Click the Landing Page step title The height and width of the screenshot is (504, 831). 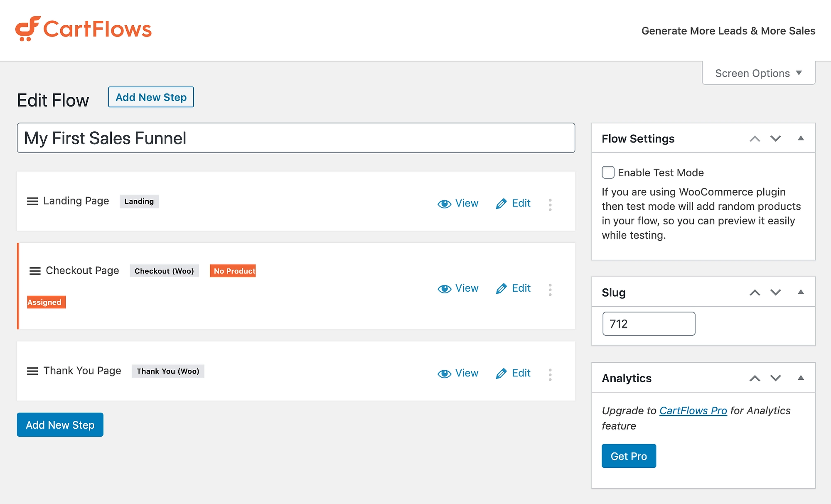[76, 201]
